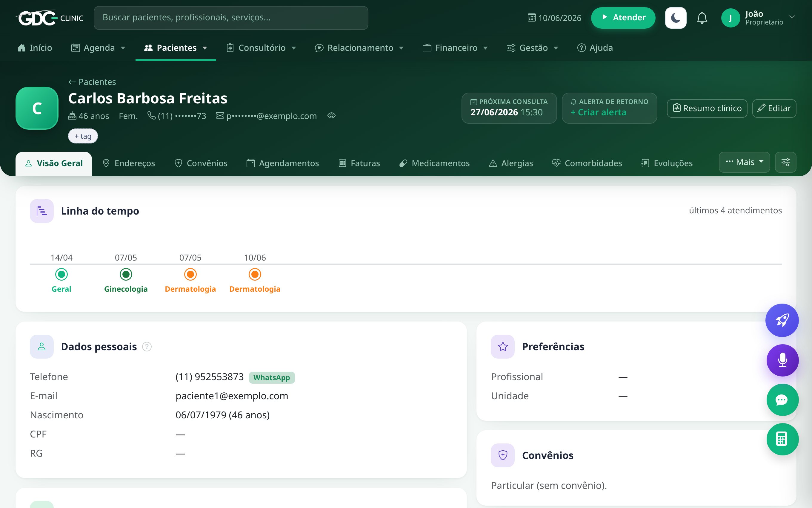Go back to Pacientes list

point(92,82)
